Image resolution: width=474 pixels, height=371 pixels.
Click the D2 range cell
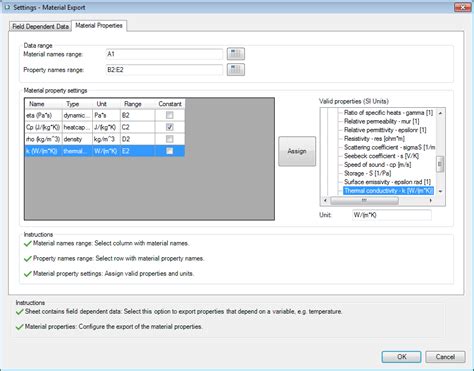(x=137, y=139)
